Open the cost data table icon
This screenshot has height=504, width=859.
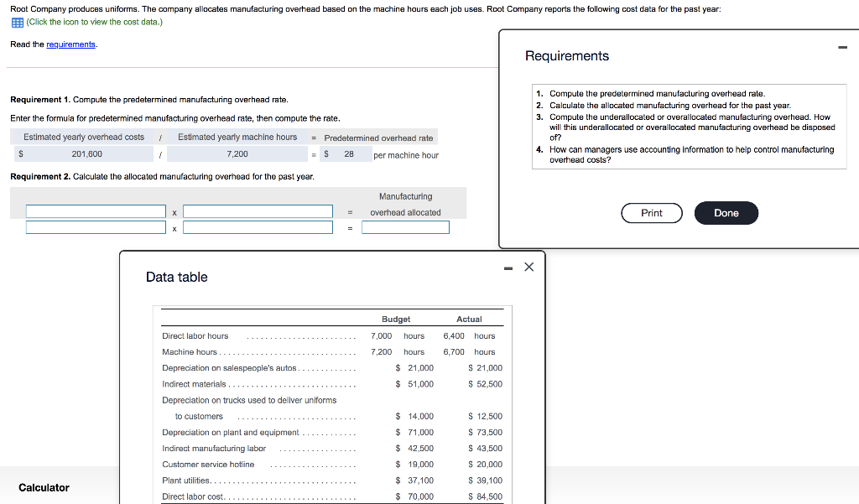[17, 23]
